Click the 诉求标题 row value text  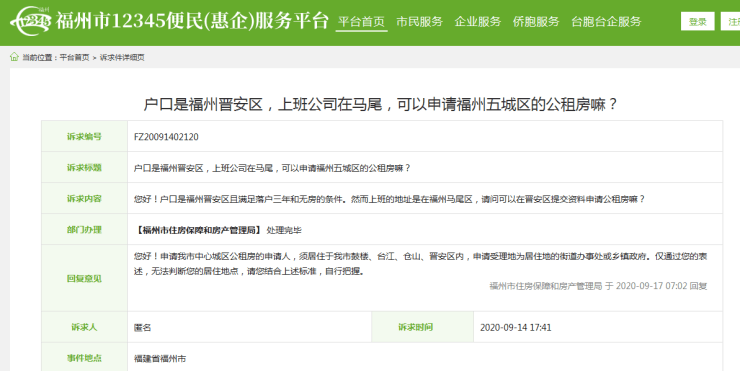click(272, 168)
